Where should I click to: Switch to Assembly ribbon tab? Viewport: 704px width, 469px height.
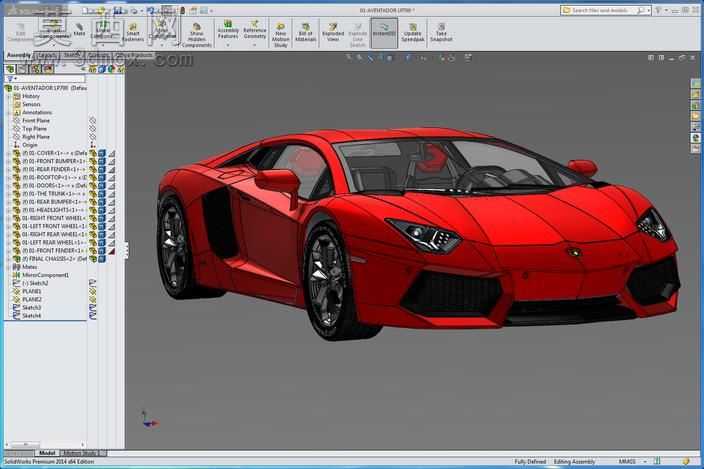tap(19, 55)
